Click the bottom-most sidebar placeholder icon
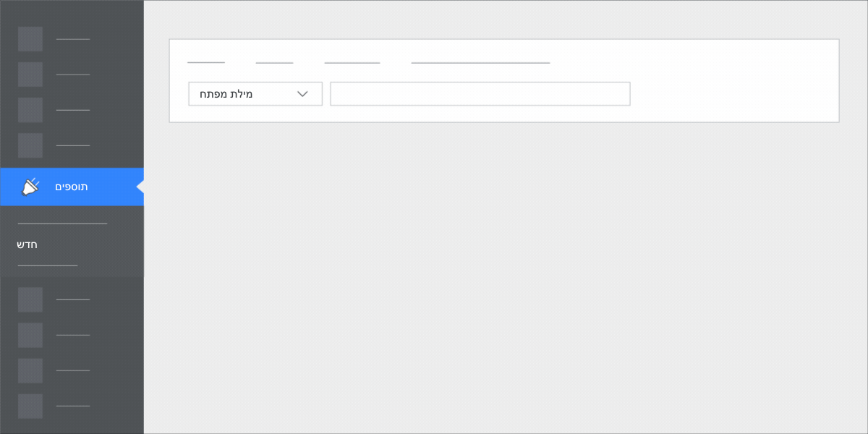This screenshot has width=868, height=434. pyautogui.click(x=30, y=407)
